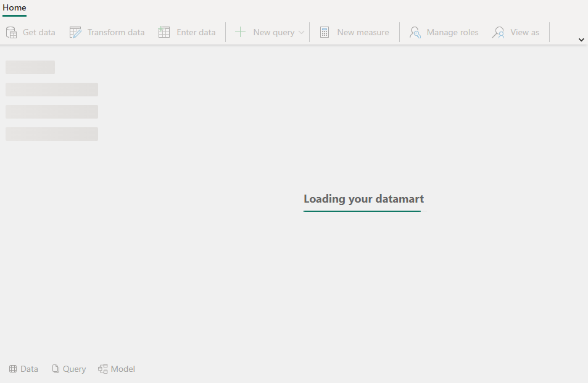
Task: Click the View as person icon
Action: click(x=498, y=32)
